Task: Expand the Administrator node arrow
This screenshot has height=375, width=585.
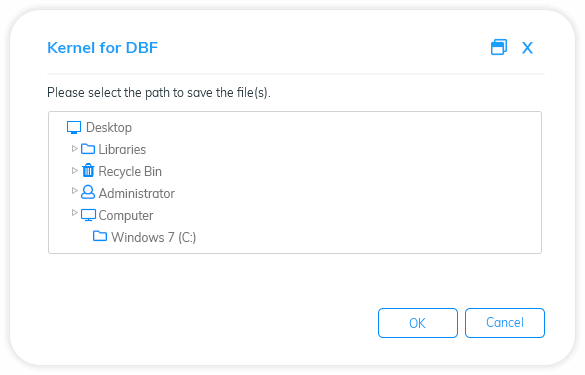Action: pyautogui.click(x=74, y=191)
